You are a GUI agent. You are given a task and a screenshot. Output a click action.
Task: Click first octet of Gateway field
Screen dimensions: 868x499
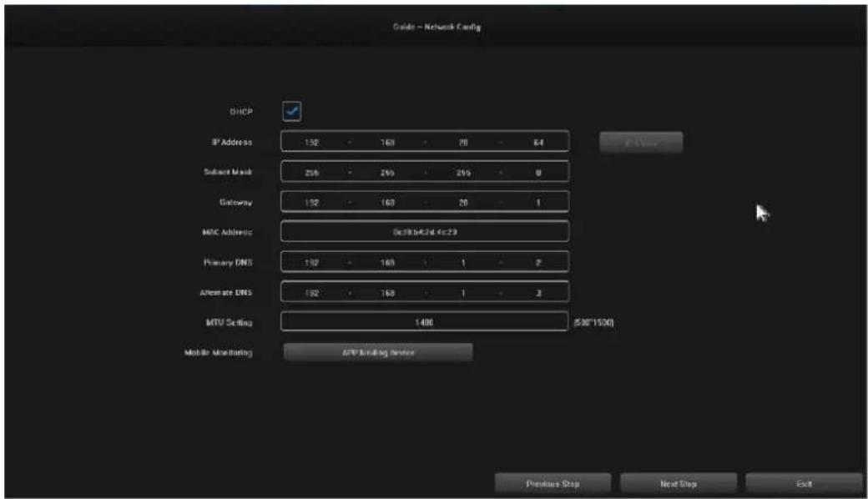click(x=311, y=203)
